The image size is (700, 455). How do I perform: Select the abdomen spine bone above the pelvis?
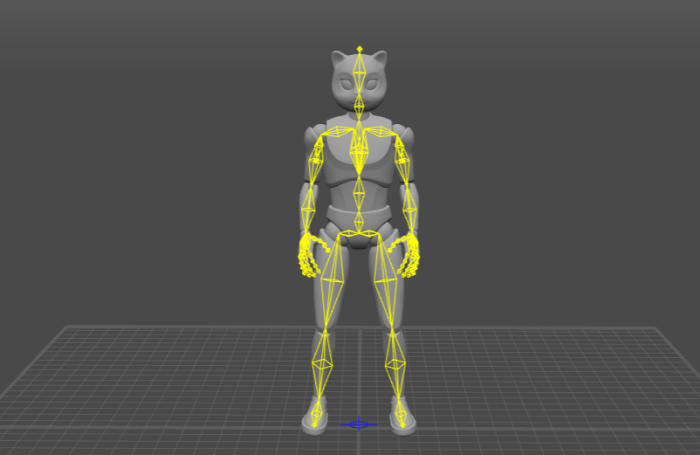(358, 193)
